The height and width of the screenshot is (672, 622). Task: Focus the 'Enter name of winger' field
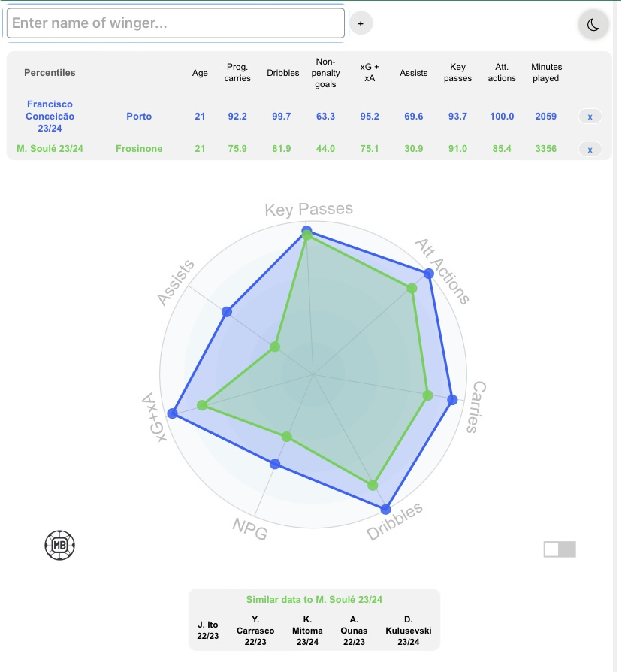pos(176,23)
